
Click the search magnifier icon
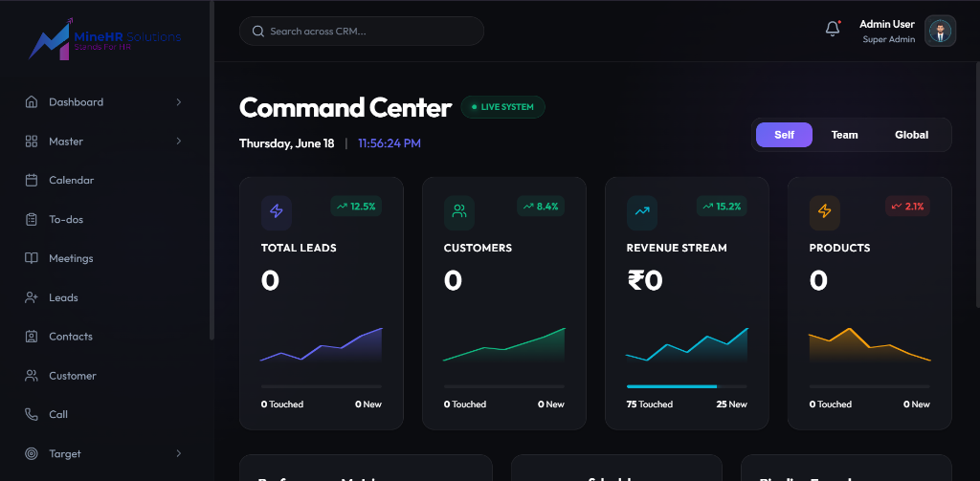click(257, 32)
